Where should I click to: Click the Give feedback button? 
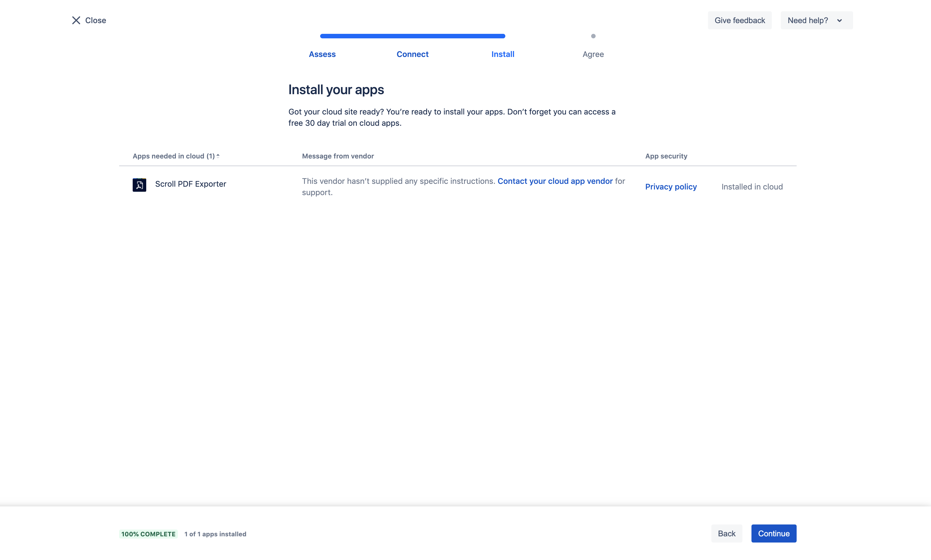tap(740, 20)
